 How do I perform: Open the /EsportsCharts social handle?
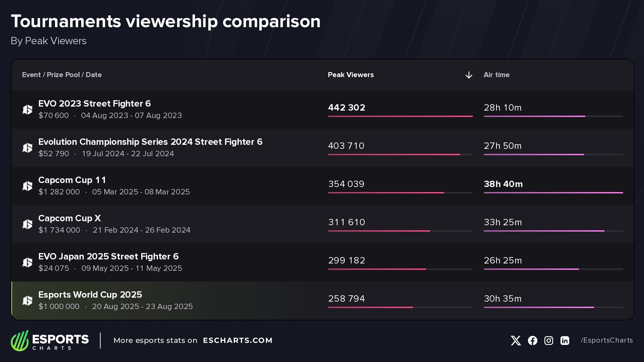coord(606,341)
